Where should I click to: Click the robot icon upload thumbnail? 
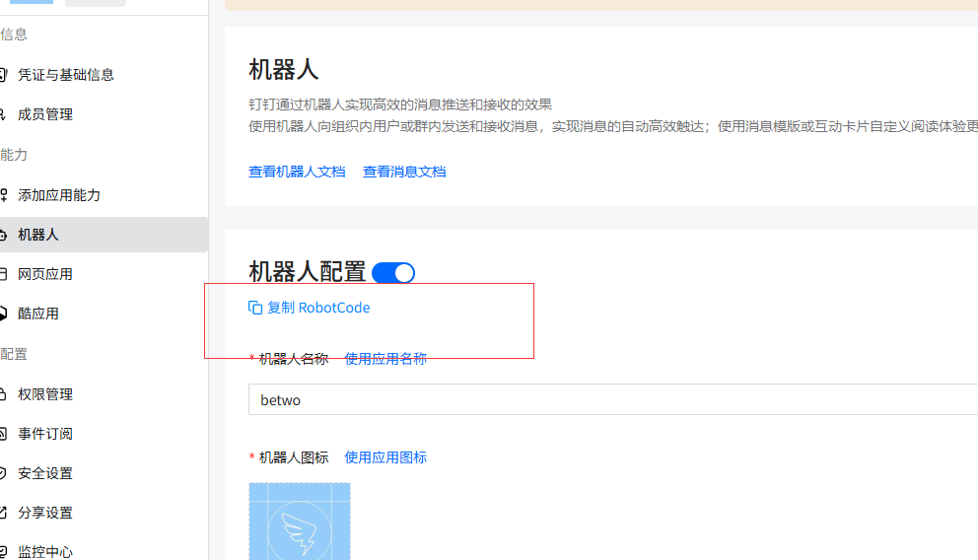coord(300,522)
